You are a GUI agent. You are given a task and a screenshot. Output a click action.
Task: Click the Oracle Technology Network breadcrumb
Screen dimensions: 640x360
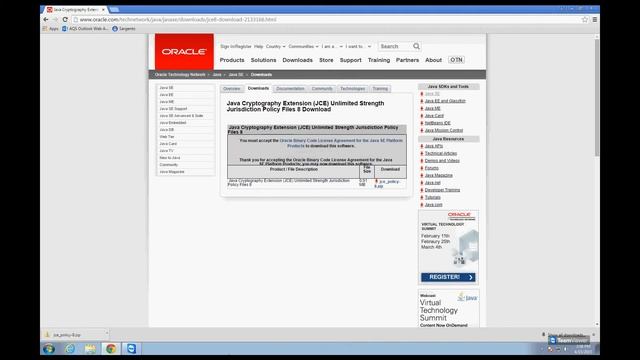pos(180,75)
